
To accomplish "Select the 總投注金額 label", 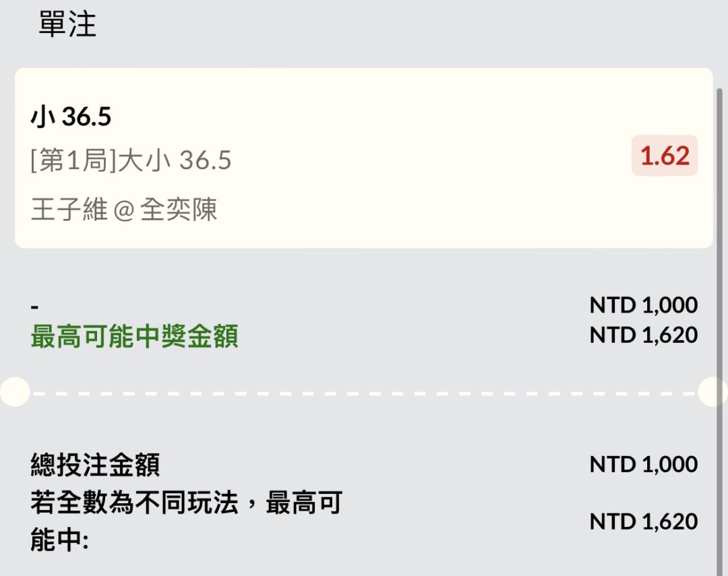I will tap(95, 465).
